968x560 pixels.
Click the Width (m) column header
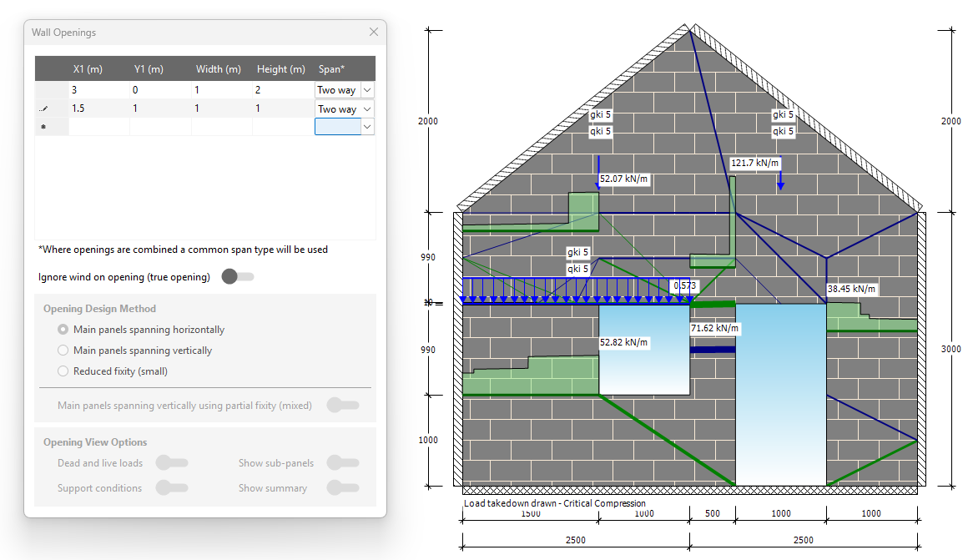point(219,69)
